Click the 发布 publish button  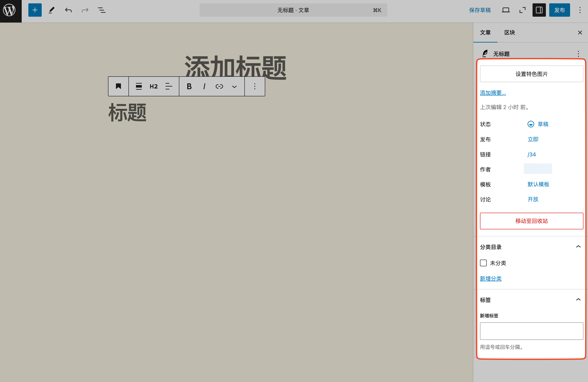tap(559, 10)
